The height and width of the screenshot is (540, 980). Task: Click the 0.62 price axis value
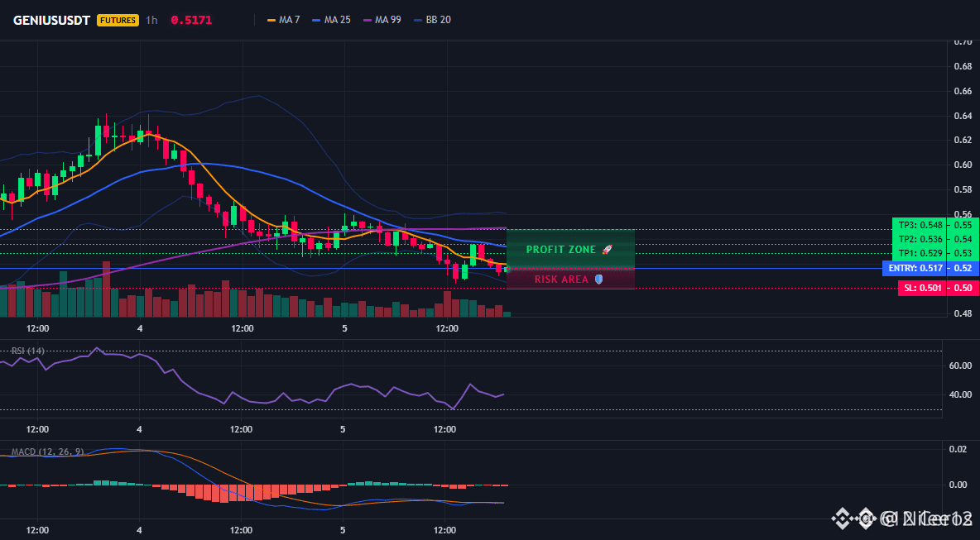963,141
